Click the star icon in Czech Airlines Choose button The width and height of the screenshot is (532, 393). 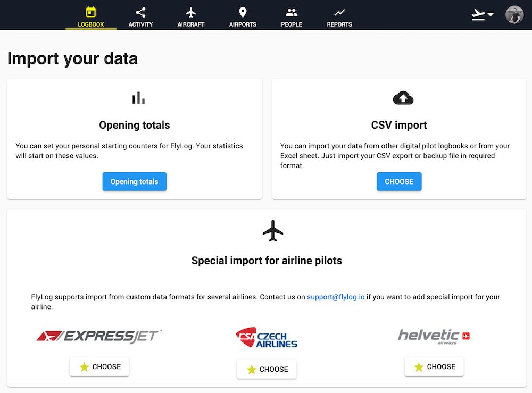point(251,369)
